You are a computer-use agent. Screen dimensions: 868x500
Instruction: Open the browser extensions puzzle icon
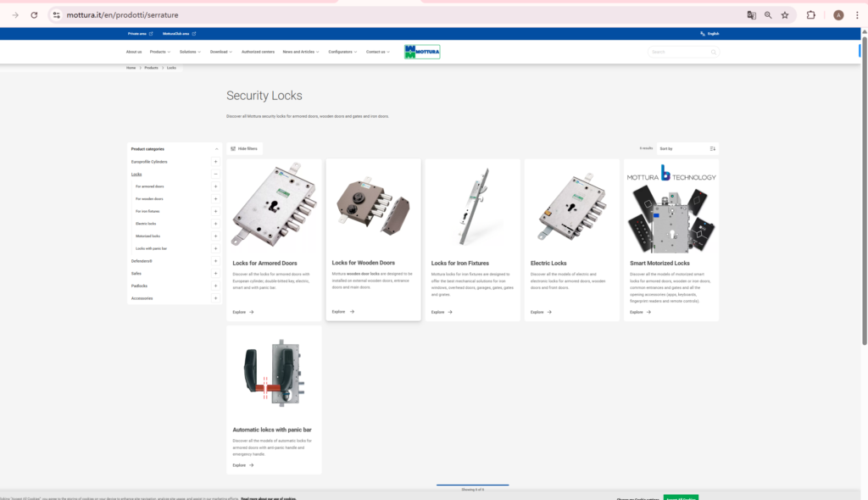click(x=810, y=15)
